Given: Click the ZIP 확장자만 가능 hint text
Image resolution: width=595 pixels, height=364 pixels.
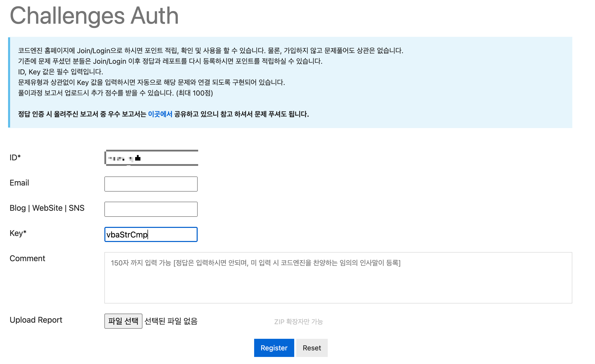Looking at the screenshot, I should coord(299,322).
